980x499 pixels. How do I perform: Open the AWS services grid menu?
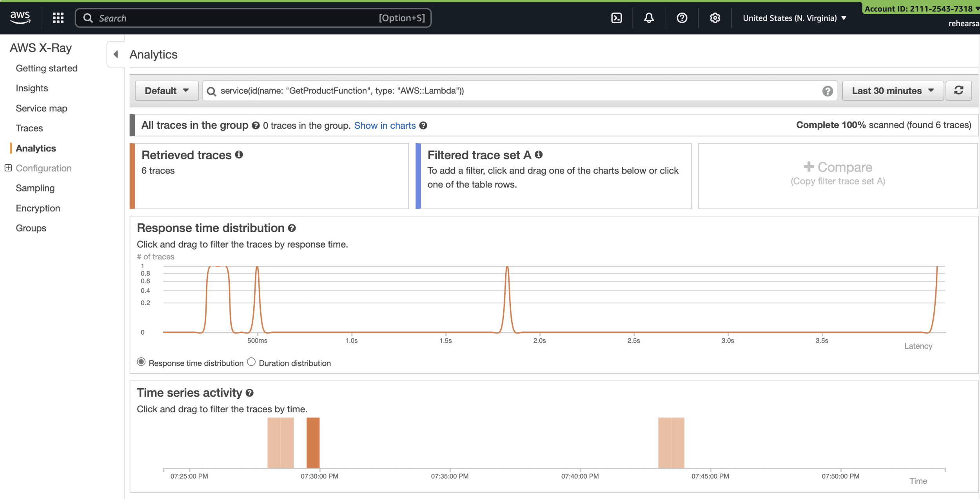58,18
